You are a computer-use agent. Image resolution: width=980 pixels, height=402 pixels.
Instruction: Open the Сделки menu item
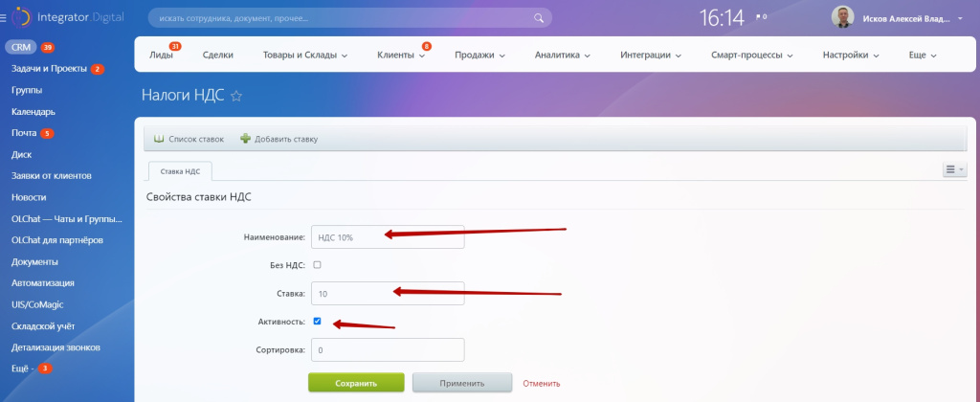pos(218,56)
